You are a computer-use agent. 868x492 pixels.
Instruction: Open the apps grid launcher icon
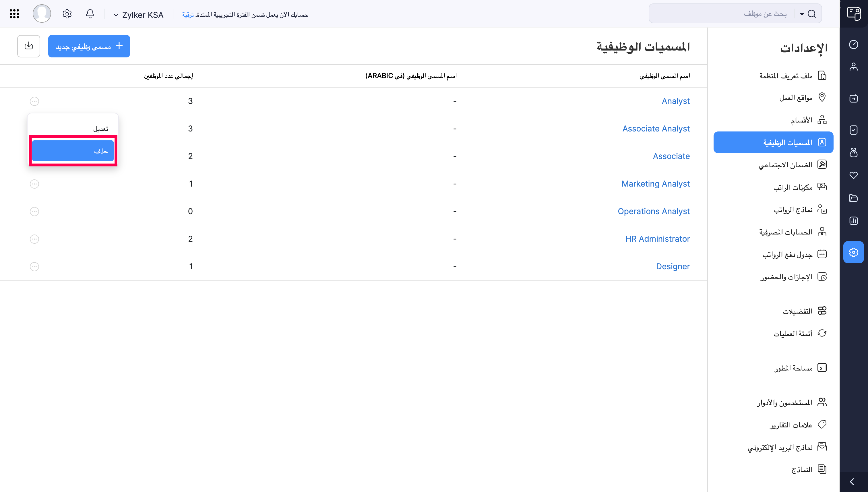(x=14, y=13)
